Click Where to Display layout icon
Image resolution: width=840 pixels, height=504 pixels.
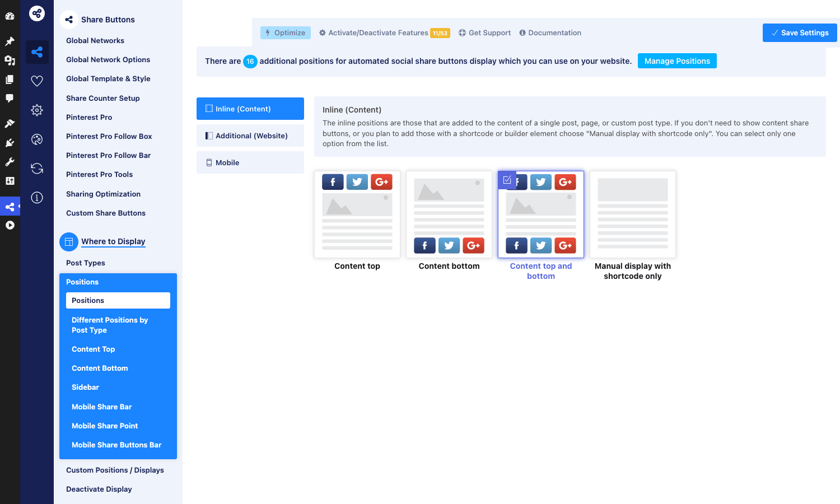pyautogui.click(x=69, y=242)
